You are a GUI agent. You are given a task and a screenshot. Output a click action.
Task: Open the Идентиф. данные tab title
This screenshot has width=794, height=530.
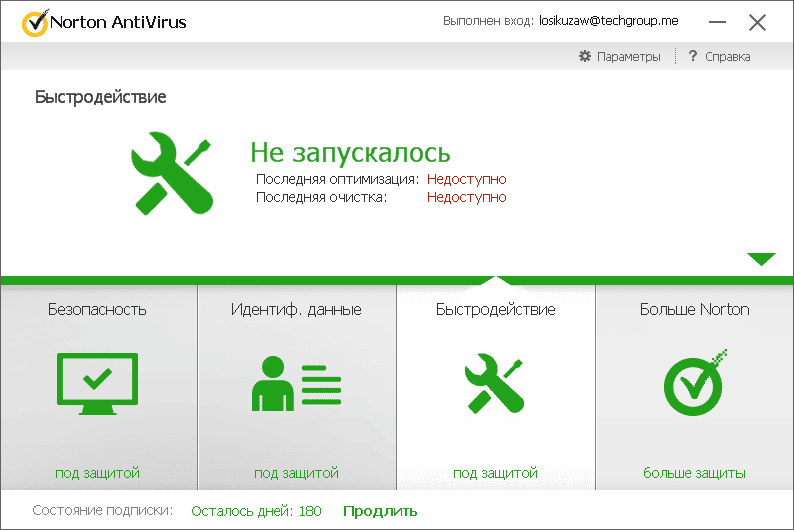tap(296, 309)
